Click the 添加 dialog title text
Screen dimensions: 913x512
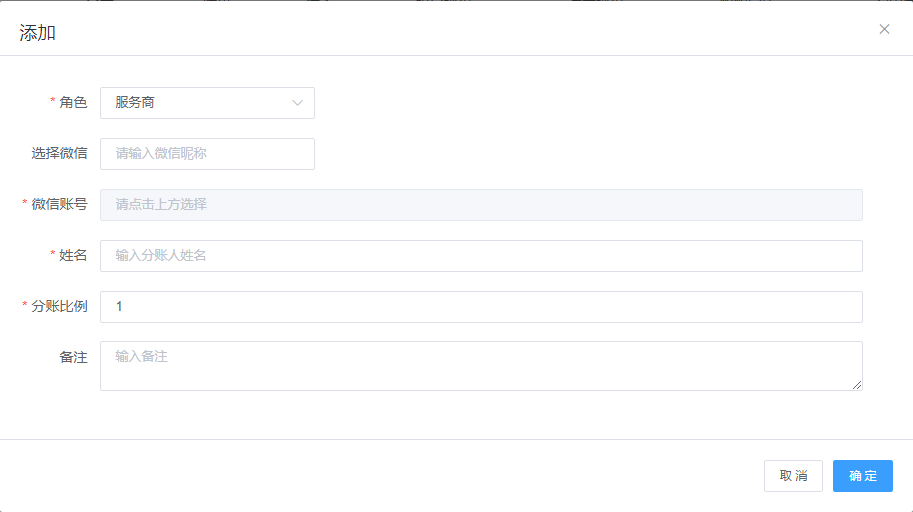pyautogui.click(x=37, y=33)
